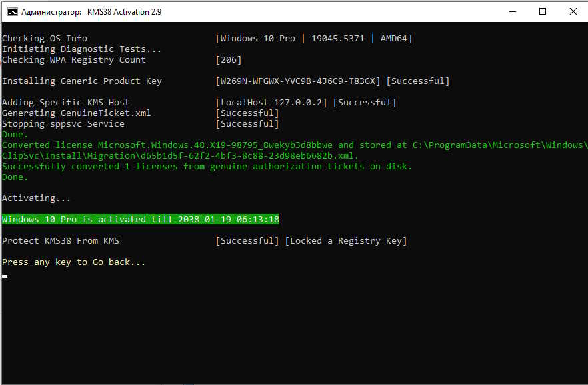Image resolution: width=588 pixels, height=385 pixels.
Task: Close the KMS38 Activation console
Action: 573,12
